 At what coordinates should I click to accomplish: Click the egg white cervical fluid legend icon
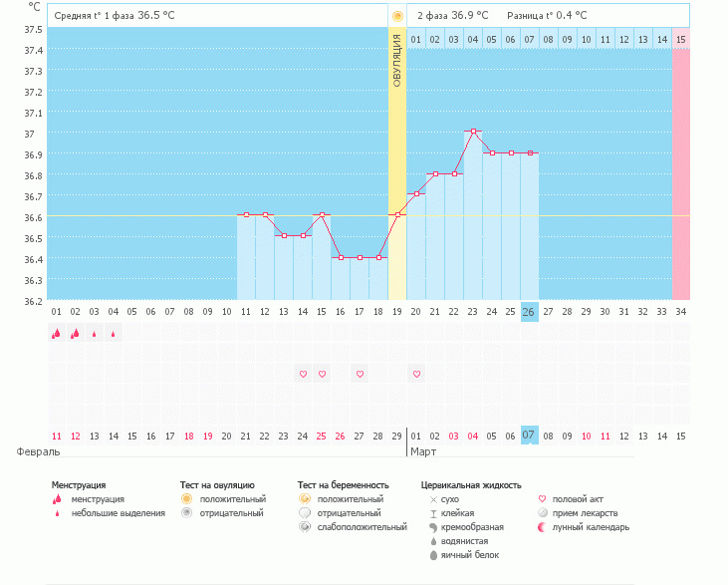(433, 554)
